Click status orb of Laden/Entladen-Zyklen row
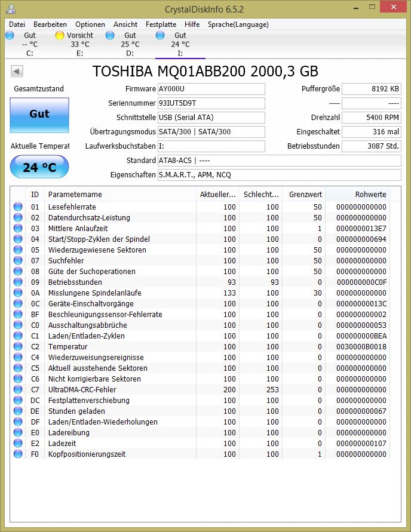Screen dimensions: 411x532 18,336
